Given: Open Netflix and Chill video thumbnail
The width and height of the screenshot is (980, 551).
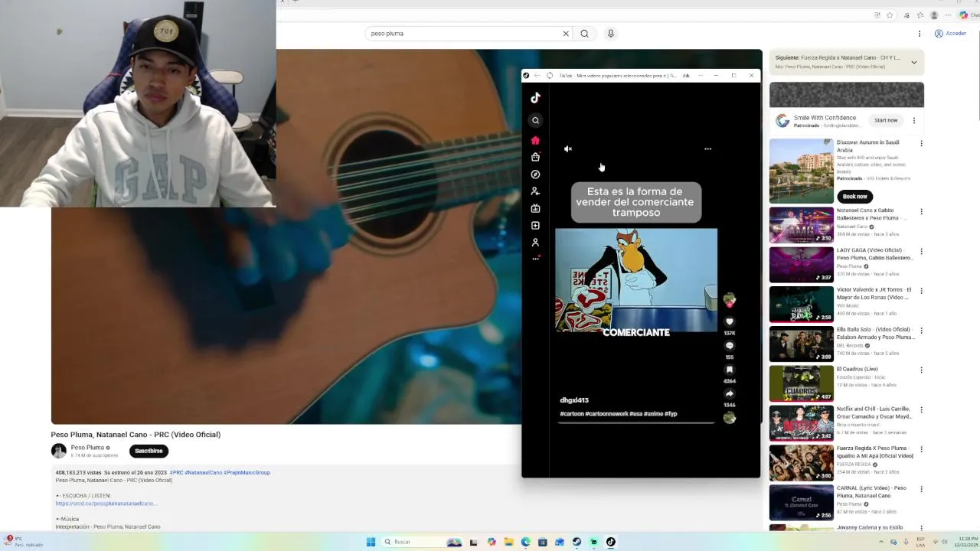Looking at the screenshot, I should [801, 423].
